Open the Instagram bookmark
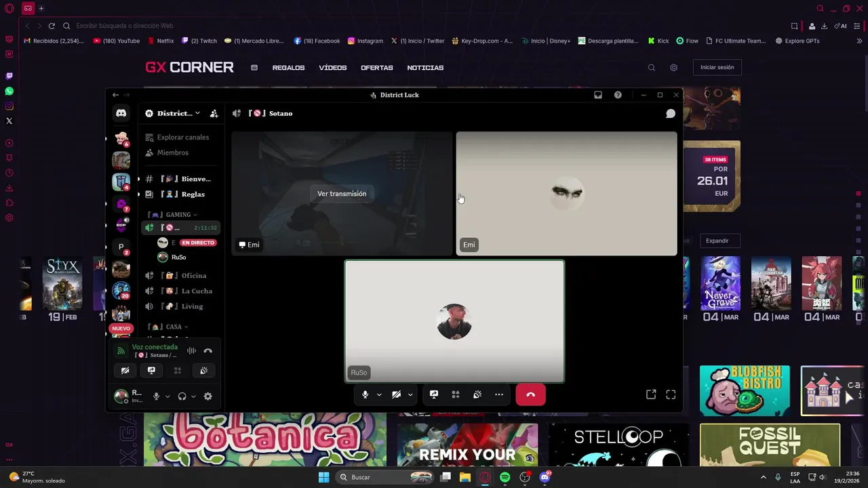This screenshot has height=488, width=868. [x=366, y=41]
